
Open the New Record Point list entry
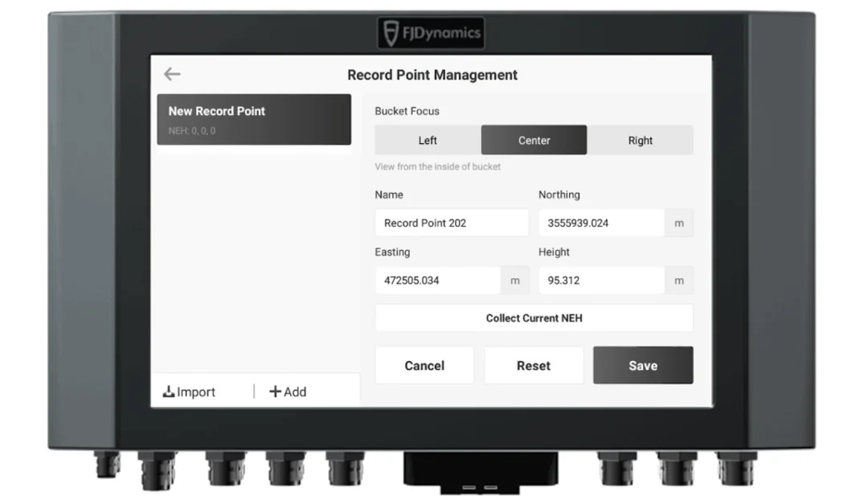[254, 120]
